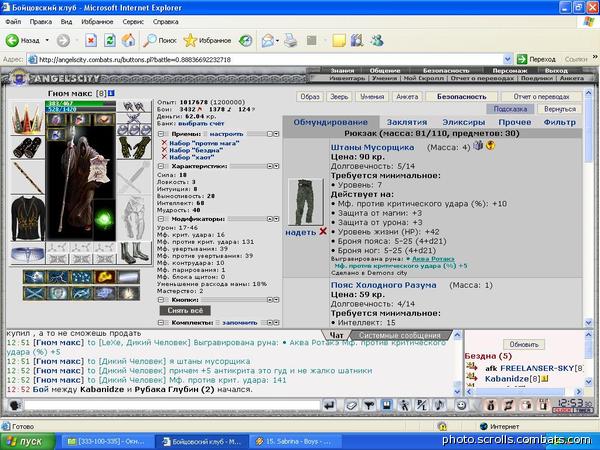Click the empty crossed swords shield slot
Viewport: 600px width, 450px height.
[134, 178]
